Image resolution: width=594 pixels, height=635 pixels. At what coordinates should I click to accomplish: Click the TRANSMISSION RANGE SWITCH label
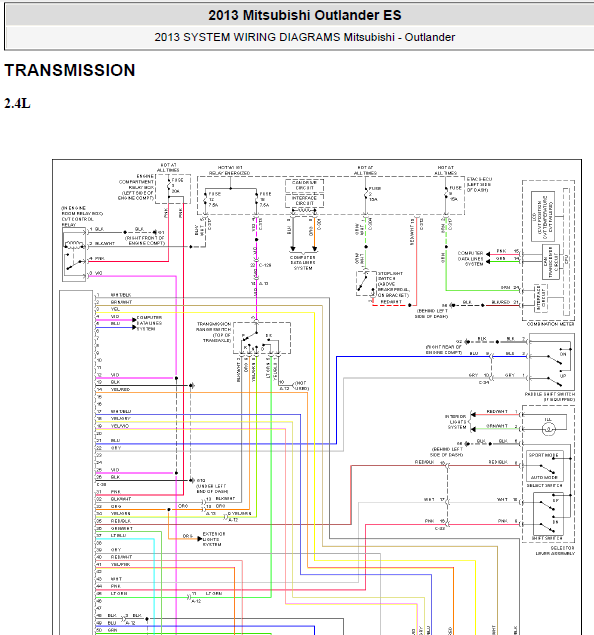214,332
